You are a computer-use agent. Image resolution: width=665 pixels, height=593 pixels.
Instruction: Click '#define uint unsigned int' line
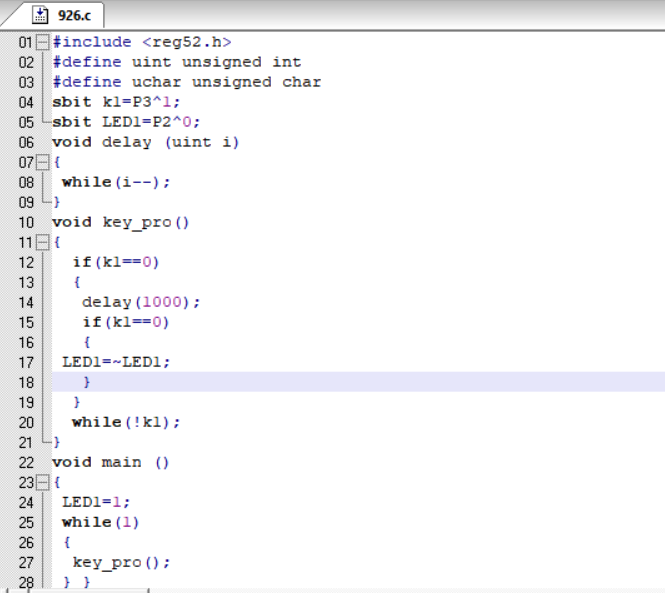point(177,62)
